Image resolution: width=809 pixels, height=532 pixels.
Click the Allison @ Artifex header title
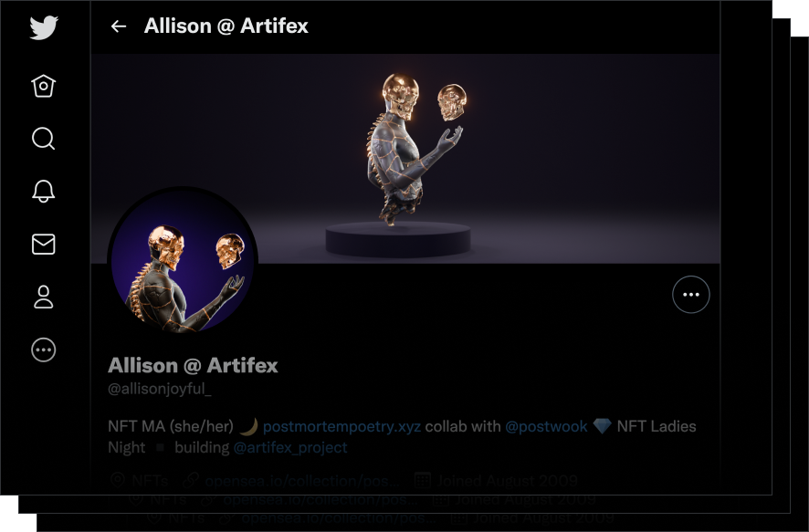tap(226, 26)
